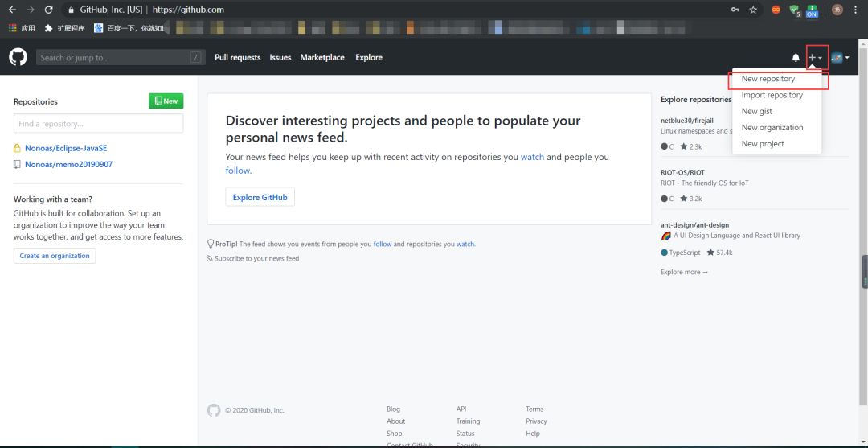Click the Explore GitHub button
868x448 pixels.
[260, 197]
